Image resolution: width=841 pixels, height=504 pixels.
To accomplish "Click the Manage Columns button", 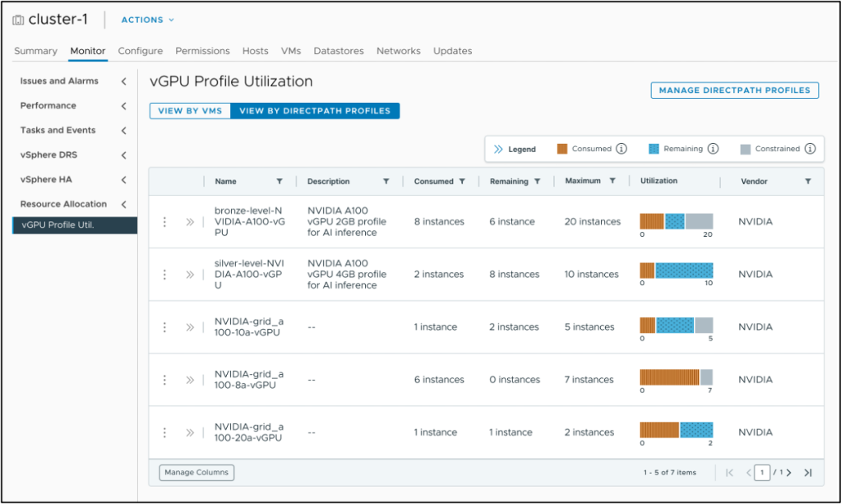I will point(196,473).
